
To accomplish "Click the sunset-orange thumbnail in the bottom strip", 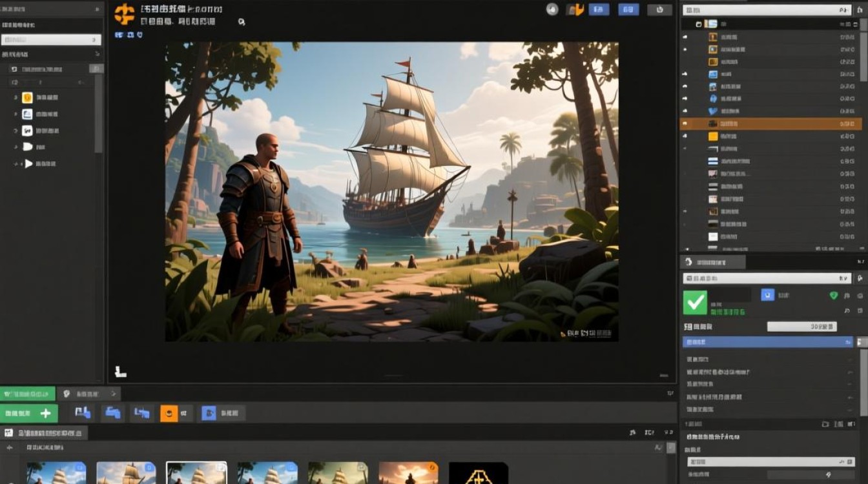I will [x=408, y=473].
